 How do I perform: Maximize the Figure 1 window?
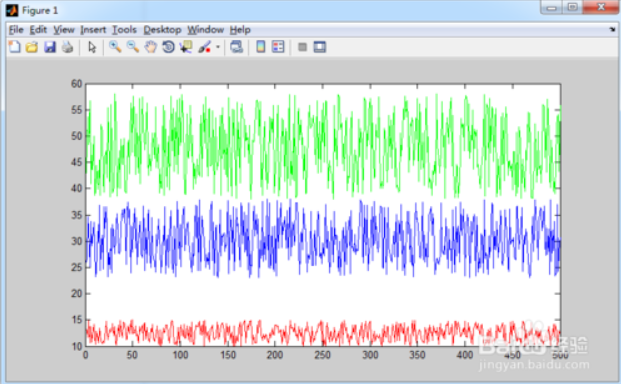pos(572,7)
